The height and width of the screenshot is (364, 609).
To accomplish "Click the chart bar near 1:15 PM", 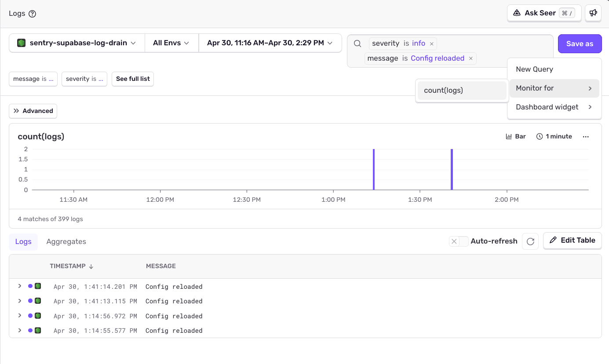I will (x=374, y=169).
